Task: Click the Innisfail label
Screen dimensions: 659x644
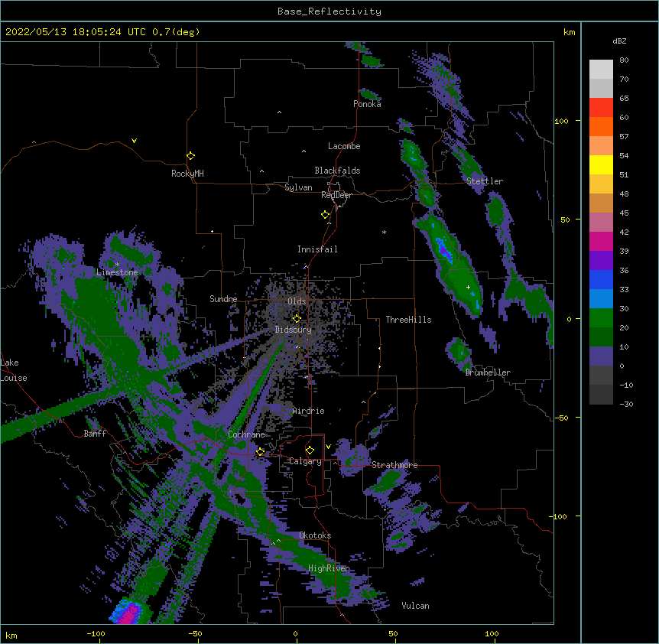Action: point(317,249)
